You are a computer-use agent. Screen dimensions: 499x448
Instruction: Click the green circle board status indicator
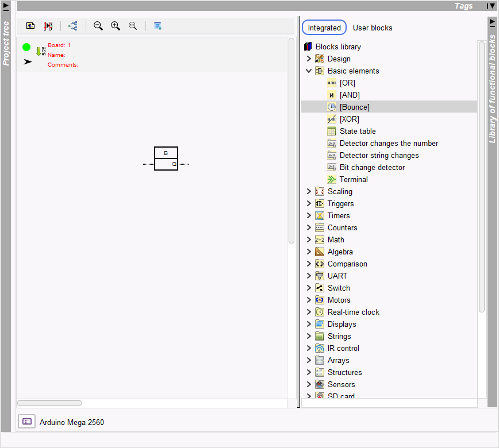pyautogui.click(x=26, y=47)
